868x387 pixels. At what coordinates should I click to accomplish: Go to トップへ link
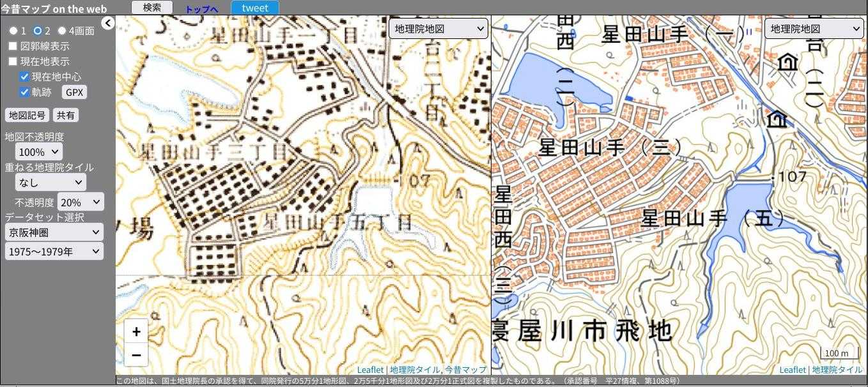click(201, 9)
